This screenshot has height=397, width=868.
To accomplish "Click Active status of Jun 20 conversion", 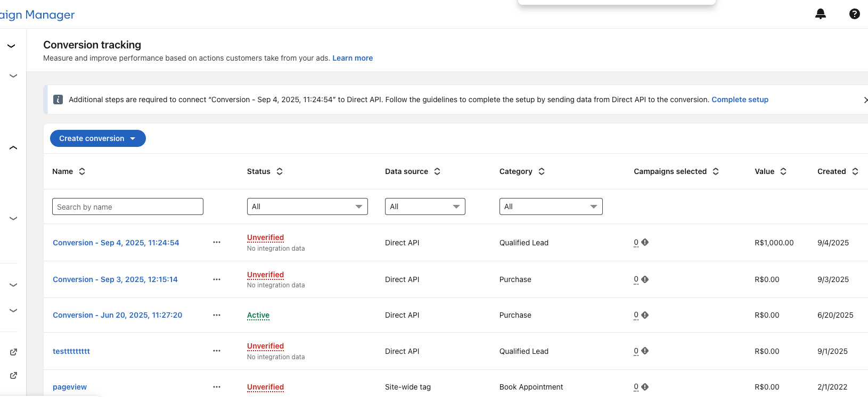I will coord(258,315).
